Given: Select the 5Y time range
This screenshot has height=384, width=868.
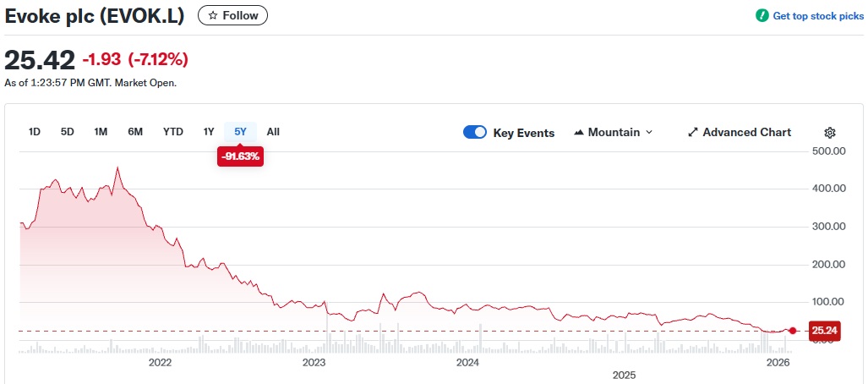Looking at the screenshot, I should point(240,132).
